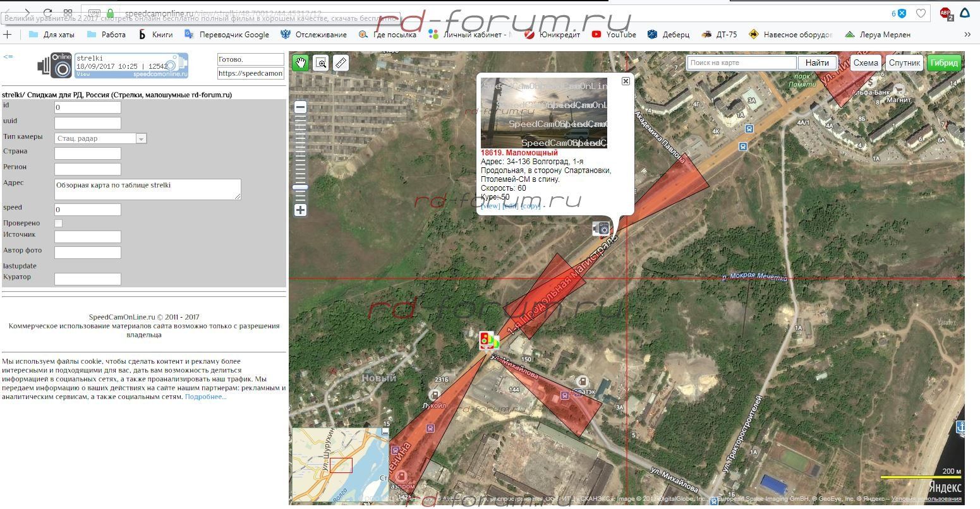
Task: Click the map zoom out minus button
Action: pos(301,107)
